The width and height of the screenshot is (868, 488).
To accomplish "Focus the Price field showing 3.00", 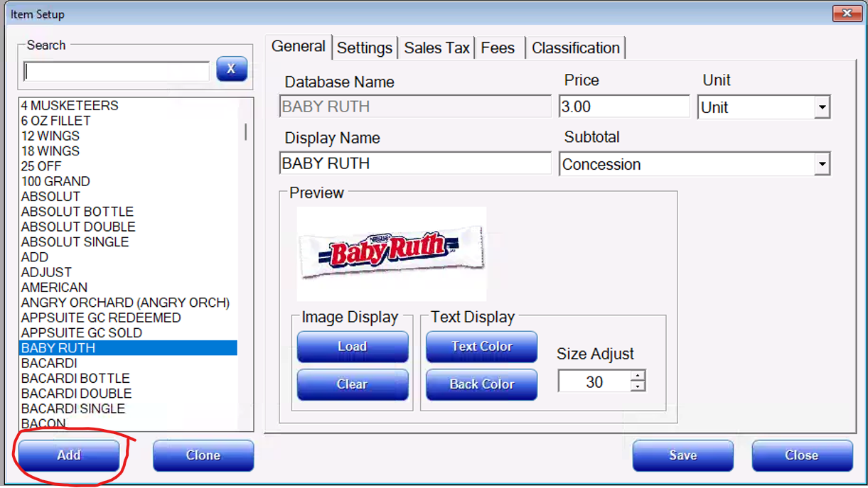I will click(624, 107).
